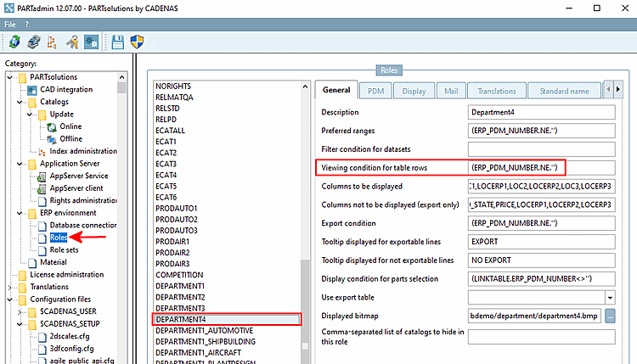This screenshot has width=637, height=364.
Task: Click the blue gear settings toolbar icon
Action: (x=92, y=42)
